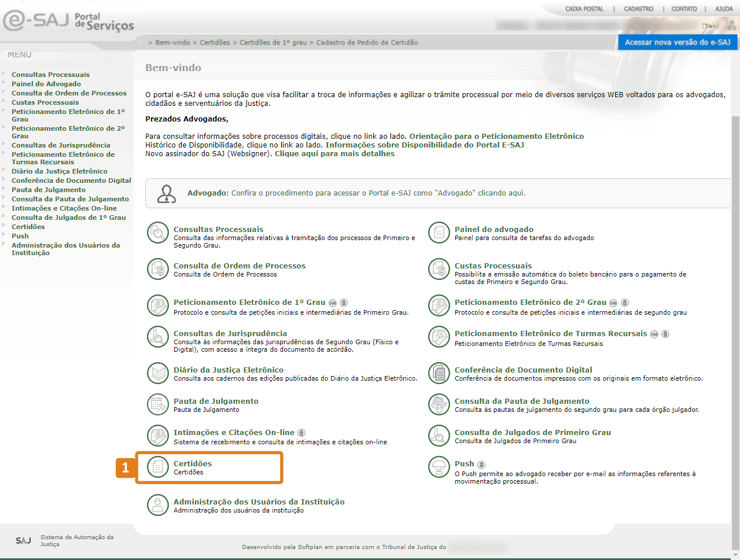
Task: Open CADASTRO in the top menu
Action: (x=639, y=9)
